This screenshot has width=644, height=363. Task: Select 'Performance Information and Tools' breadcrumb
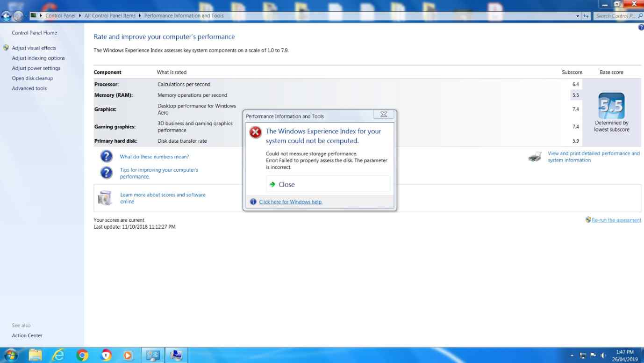pyautogui.click(x=184, y=15)
